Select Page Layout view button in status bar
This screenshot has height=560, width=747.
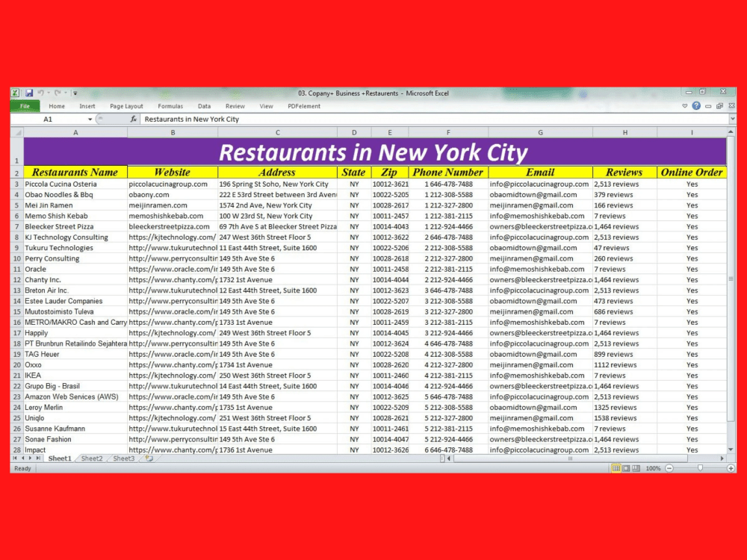[626, 469]
